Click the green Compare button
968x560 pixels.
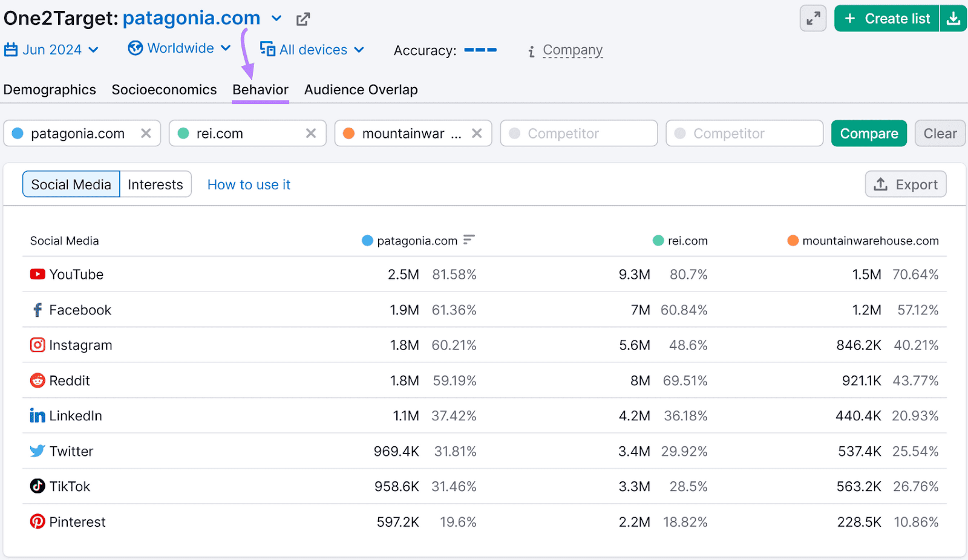(869, 133)
